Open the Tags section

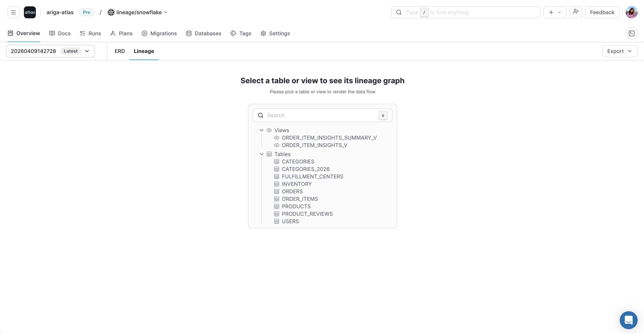240,33
